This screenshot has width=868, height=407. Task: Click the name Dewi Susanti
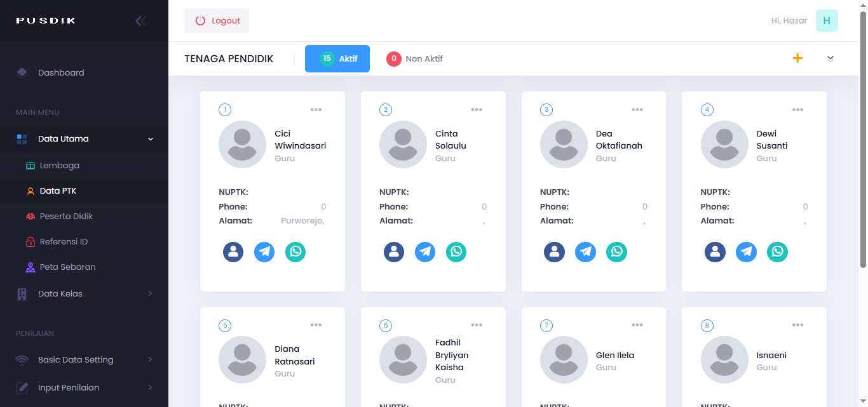[772, 140]
